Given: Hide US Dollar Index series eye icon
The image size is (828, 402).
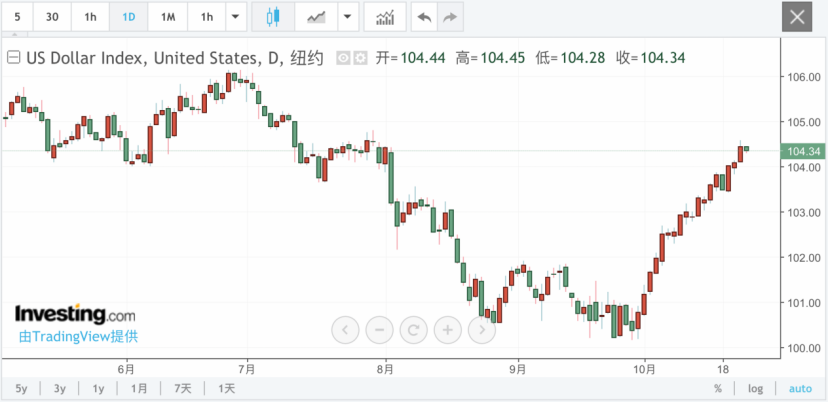Looking at the screenshot, I should point(344,58).
